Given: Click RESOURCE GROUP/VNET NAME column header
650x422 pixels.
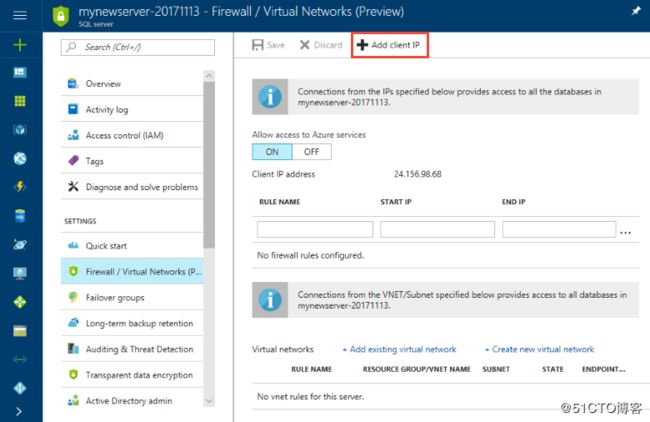Looking at the screenshot, I should (417, 369).
